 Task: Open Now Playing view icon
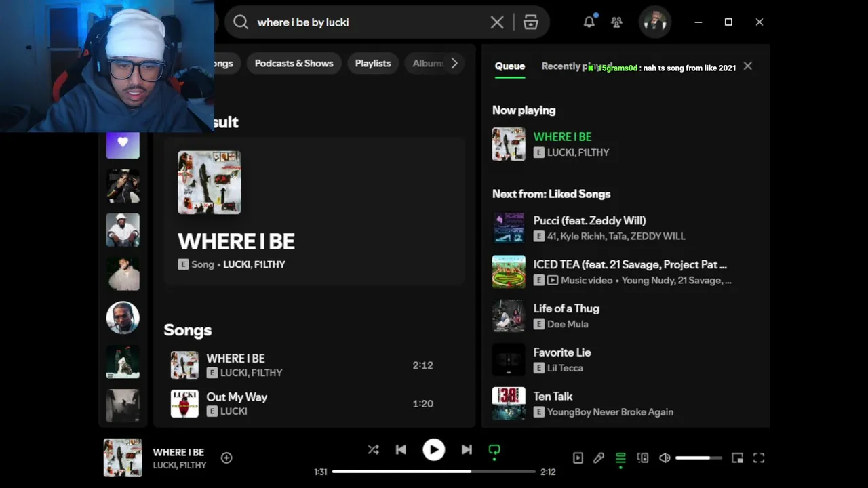(578, 458)
